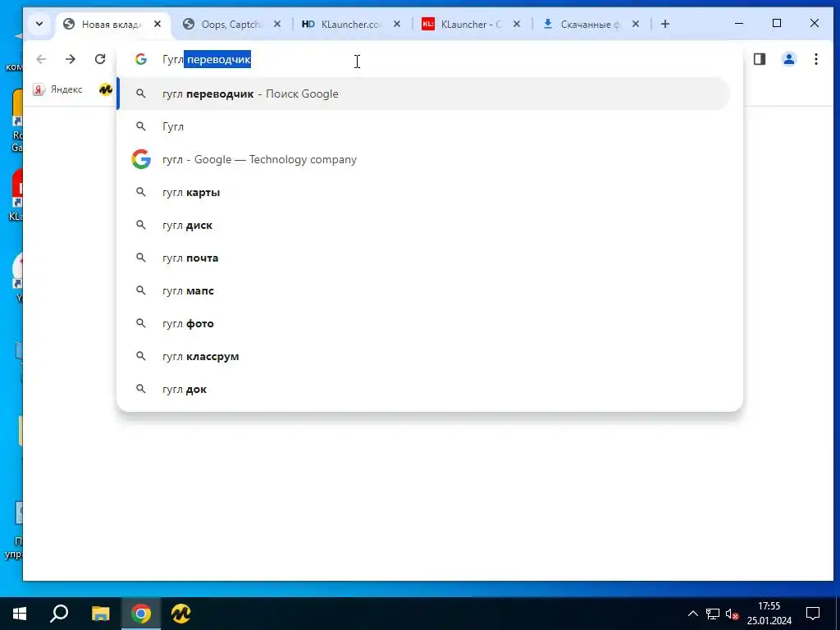Switch to the KLauncher.com tab with the HD icon
The width and height of the screenshot is (840, 630).
[351, 24]
